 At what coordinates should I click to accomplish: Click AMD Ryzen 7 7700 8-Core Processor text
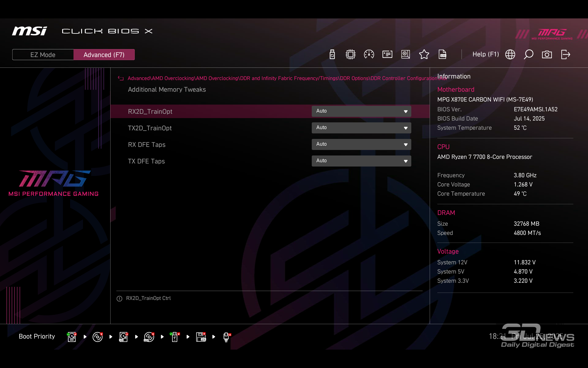[485, 157]
